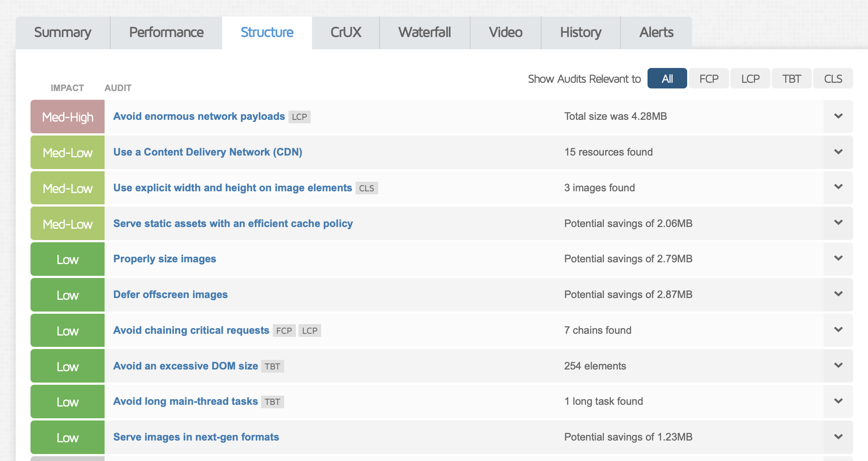Open the Summary tab

(x=63, y=33)
